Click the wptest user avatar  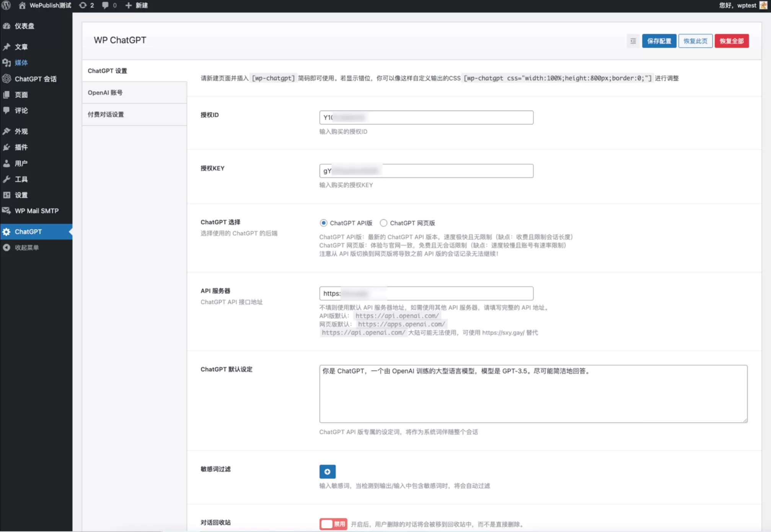coord(763,5)
